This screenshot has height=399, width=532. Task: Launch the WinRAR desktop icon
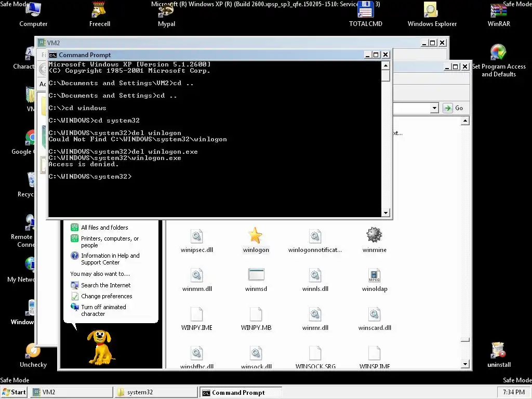(498, 14)
